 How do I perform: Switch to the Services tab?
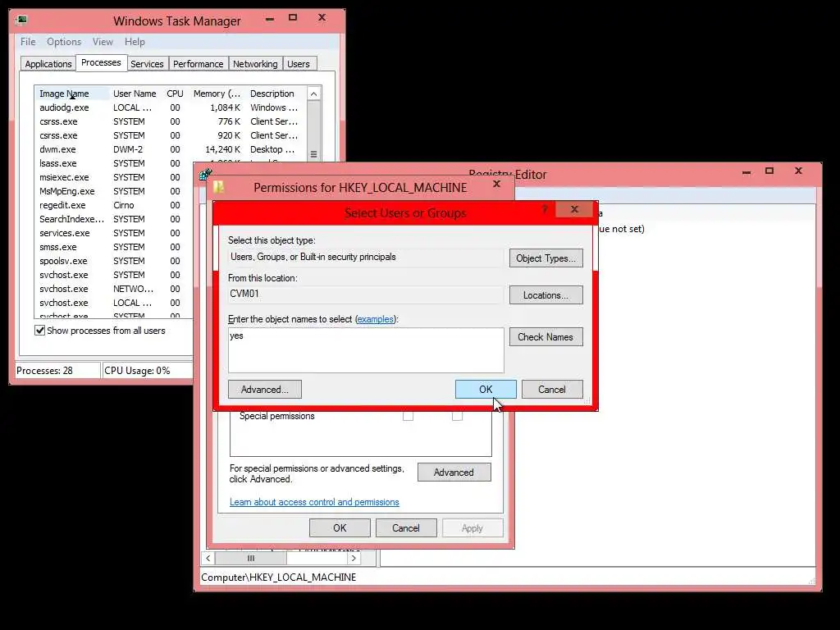click(147, 64)
